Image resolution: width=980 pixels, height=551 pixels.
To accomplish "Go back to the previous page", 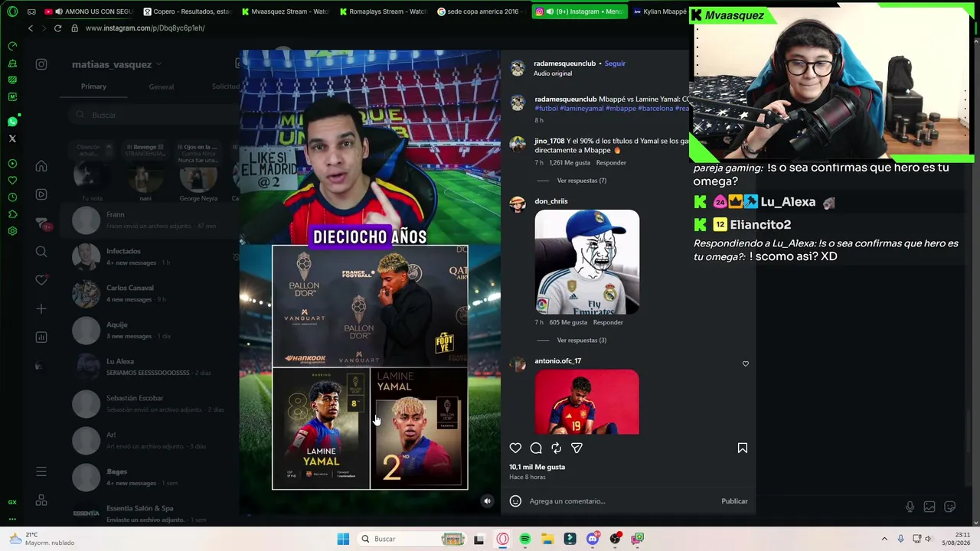I will click(x=31, y=28).
